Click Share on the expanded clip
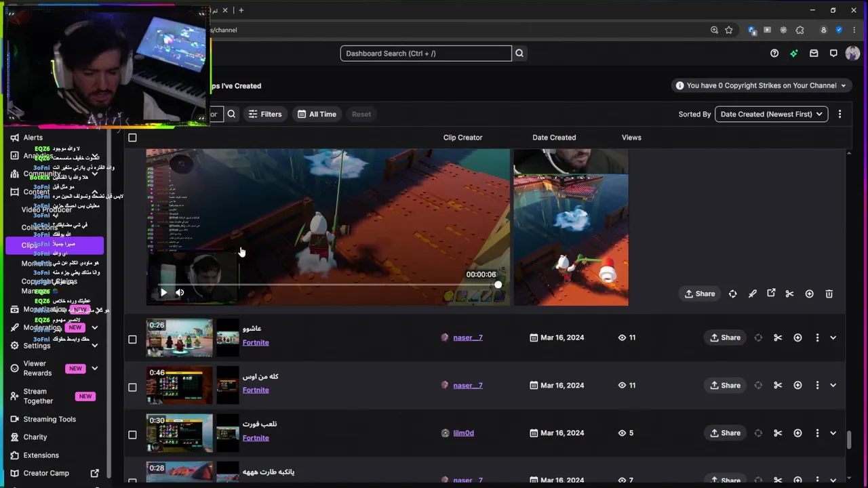Screen dimensions: 868x488 tap(700, 293)
